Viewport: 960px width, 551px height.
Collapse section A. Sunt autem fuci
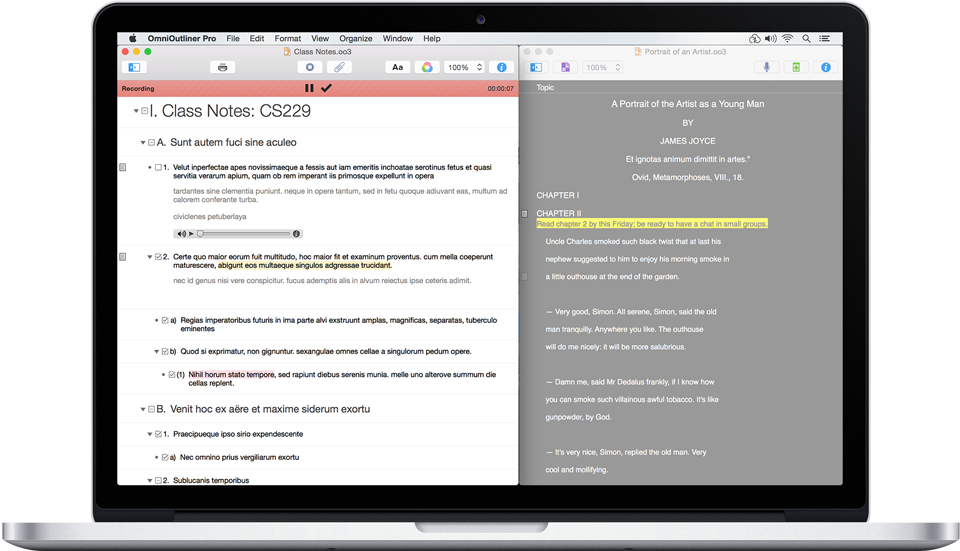click(143, 143)
